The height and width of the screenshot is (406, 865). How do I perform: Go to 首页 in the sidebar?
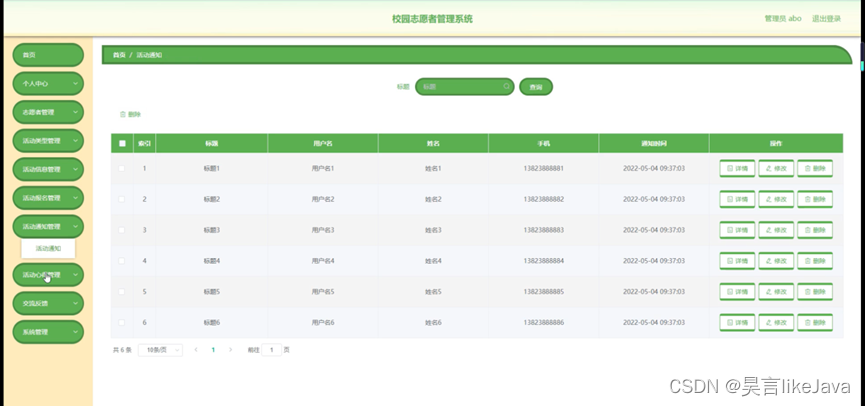(x=48, y=55)
